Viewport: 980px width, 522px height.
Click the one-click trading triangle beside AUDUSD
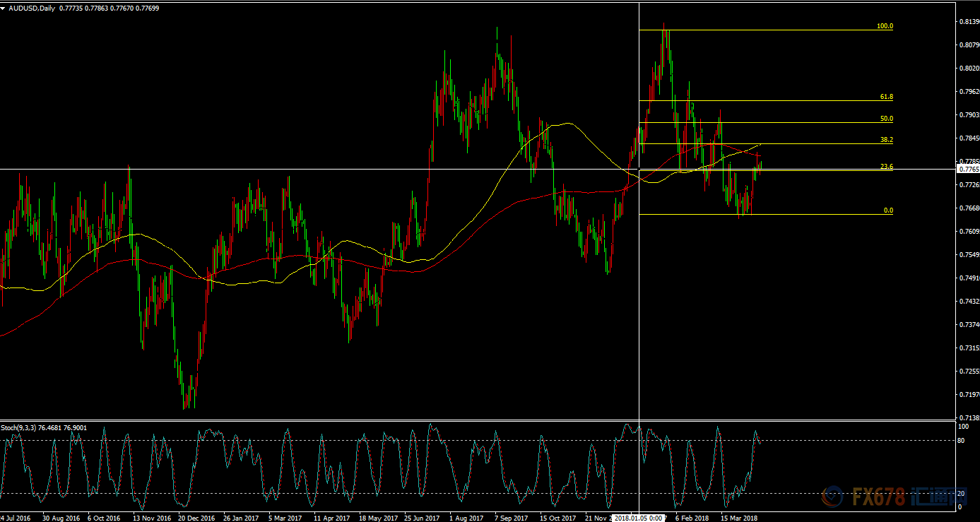pyautogui.click(x=4, y=8)
